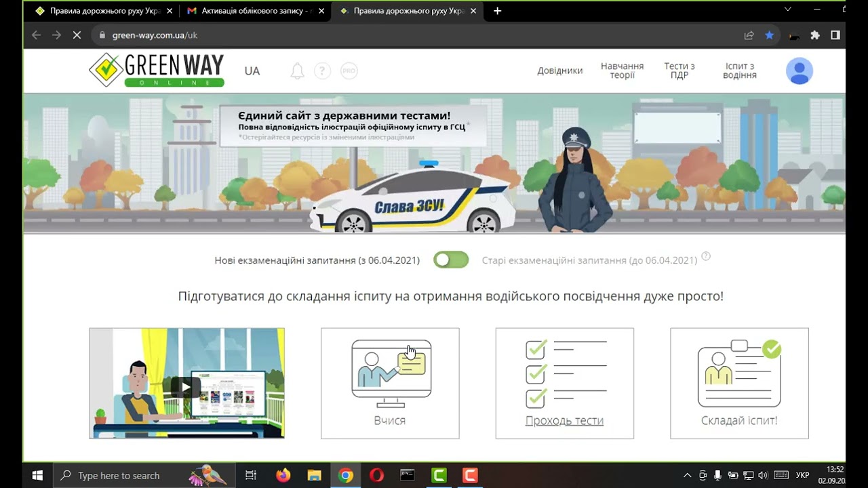Click the terminal window taskbar icon
Screen dimensions: 868x488
pyautogui.click(x=408, y=475)
